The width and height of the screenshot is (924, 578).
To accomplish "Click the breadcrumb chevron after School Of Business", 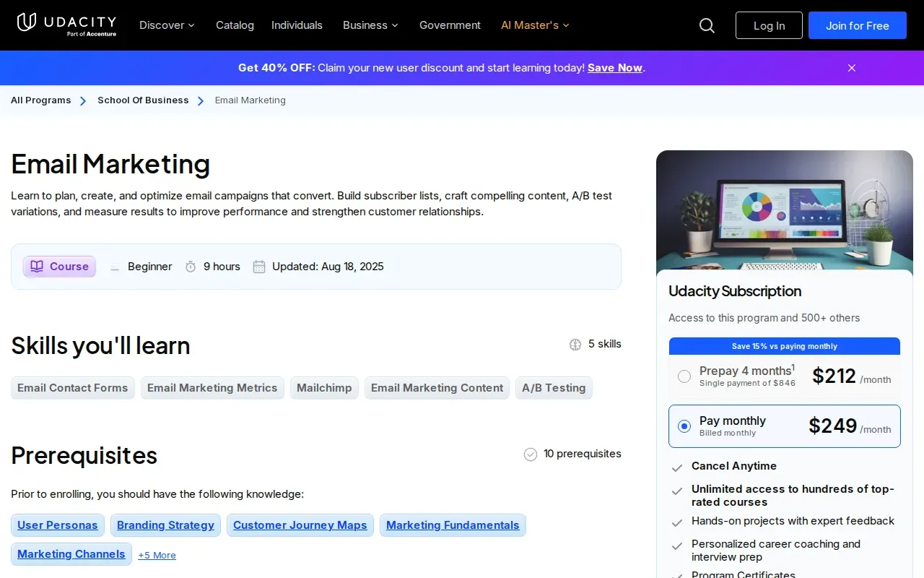I will pyautogui.click(x=201, y=101).
